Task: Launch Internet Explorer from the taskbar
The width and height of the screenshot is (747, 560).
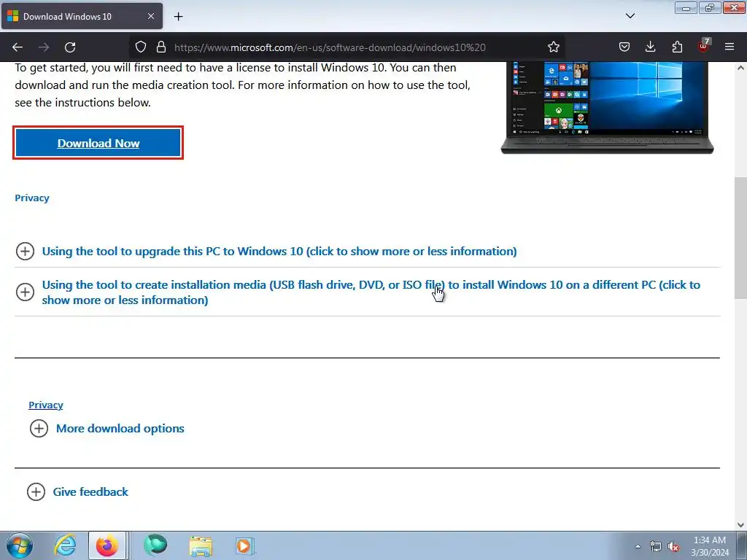Action: [x=65, y=545]
